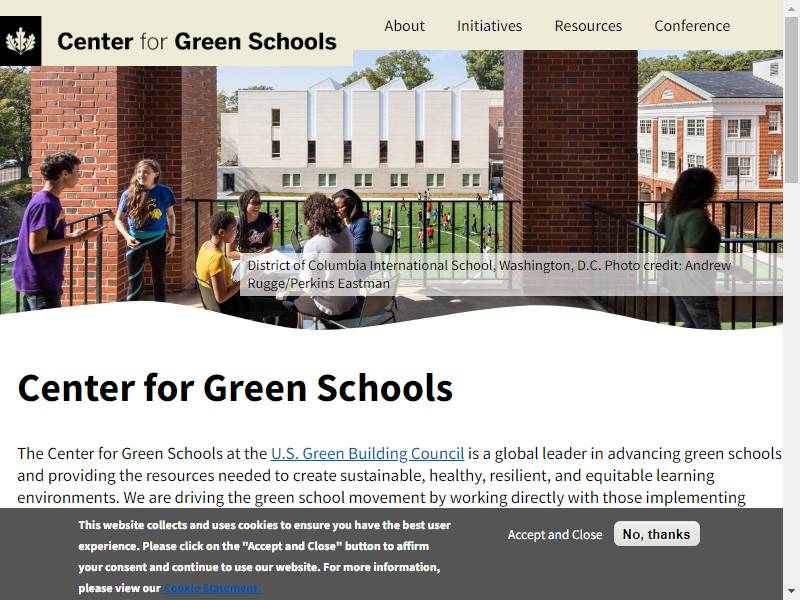Viewport: 800px width, 600px height.
Task: Click Accept and Close cookie button
Action: tap(555, 534)
